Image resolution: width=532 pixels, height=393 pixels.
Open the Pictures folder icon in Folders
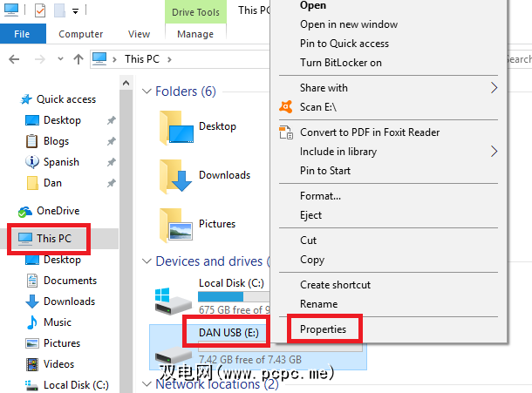pyautogui.click(x=176, y=226)
